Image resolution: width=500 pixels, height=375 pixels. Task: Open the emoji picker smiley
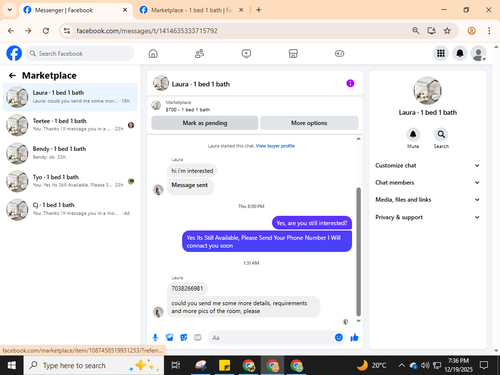point(339,337)
